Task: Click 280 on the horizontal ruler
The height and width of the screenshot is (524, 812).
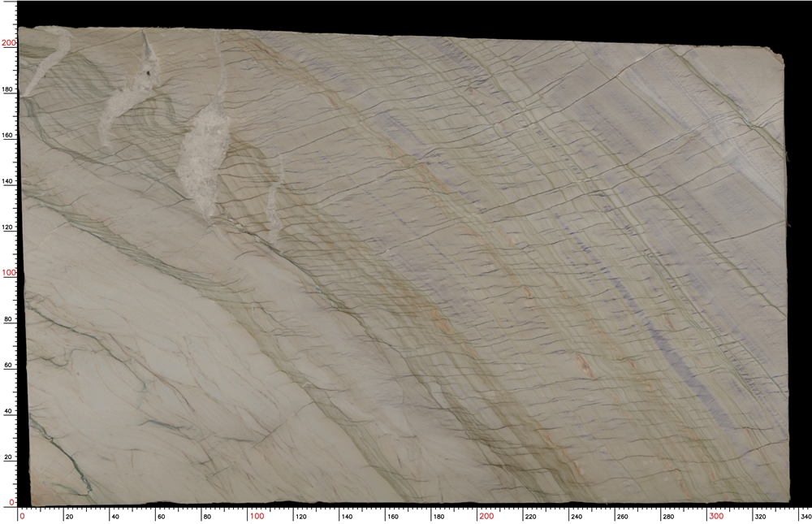Action: pyautogui.click(x=668, y=517)
